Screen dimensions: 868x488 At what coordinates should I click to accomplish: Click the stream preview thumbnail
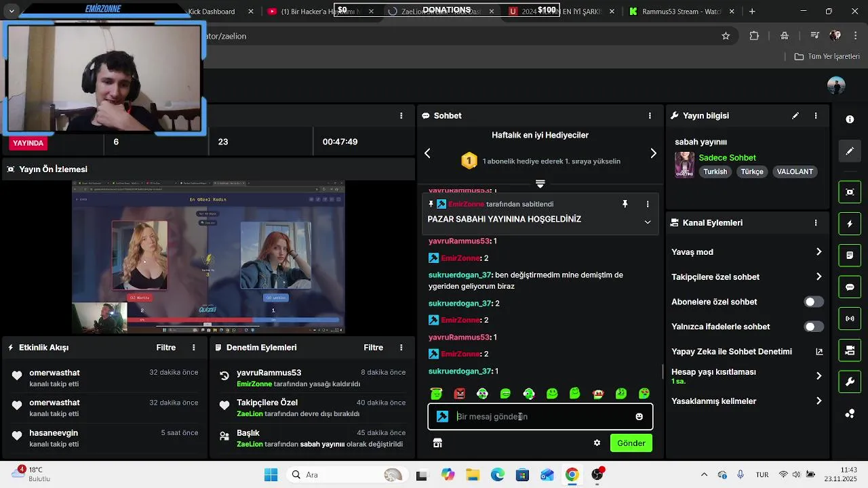pyautogui.click(x=208, y=258)
